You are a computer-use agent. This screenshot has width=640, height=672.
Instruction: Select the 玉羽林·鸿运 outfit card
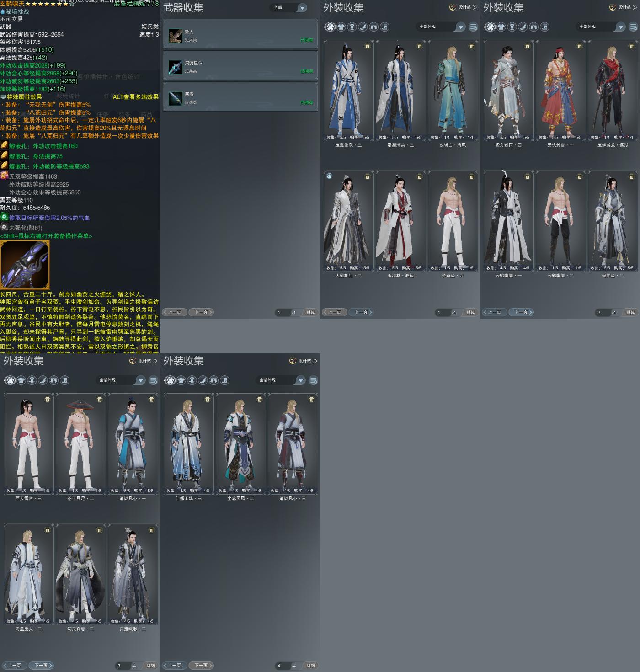pos(401,221)
